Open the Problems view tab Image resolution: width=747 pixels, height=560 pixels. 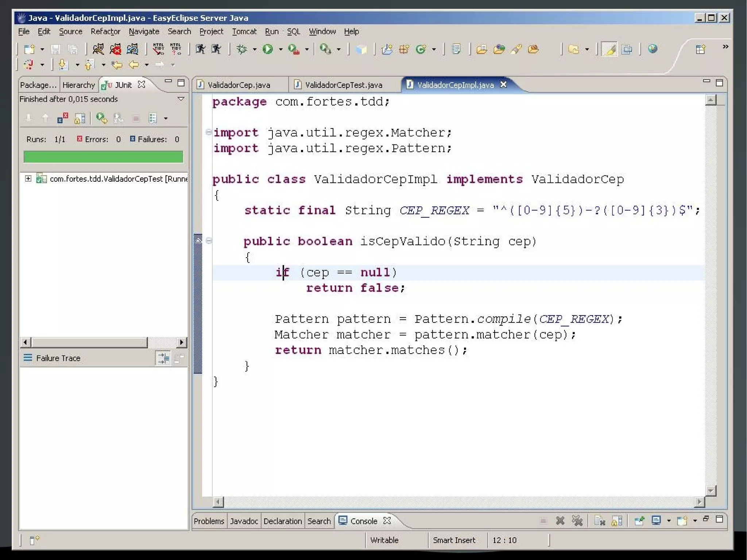[x=209, y=521]
